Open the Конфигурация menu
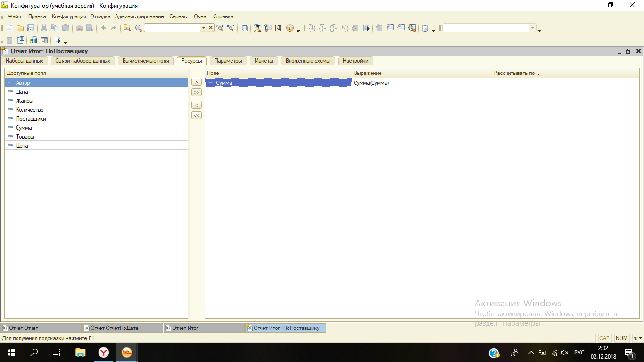644x362 pixels. [69, 16]
